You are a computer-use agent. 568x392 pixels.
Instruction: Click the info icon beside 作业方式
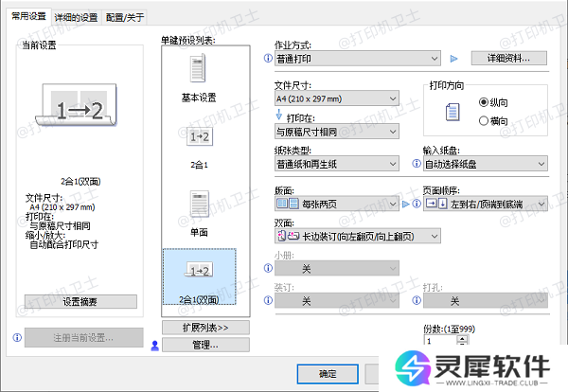268,59
